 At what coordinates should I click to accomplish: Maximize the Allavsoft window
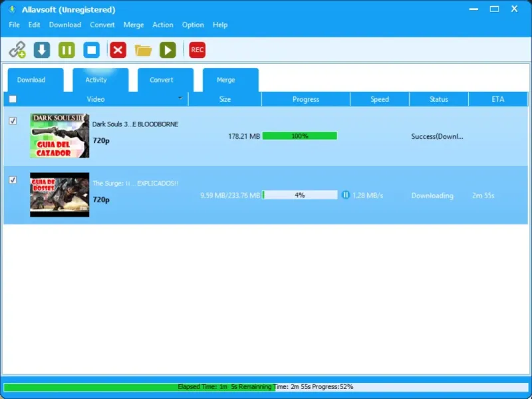pos(494,9)
